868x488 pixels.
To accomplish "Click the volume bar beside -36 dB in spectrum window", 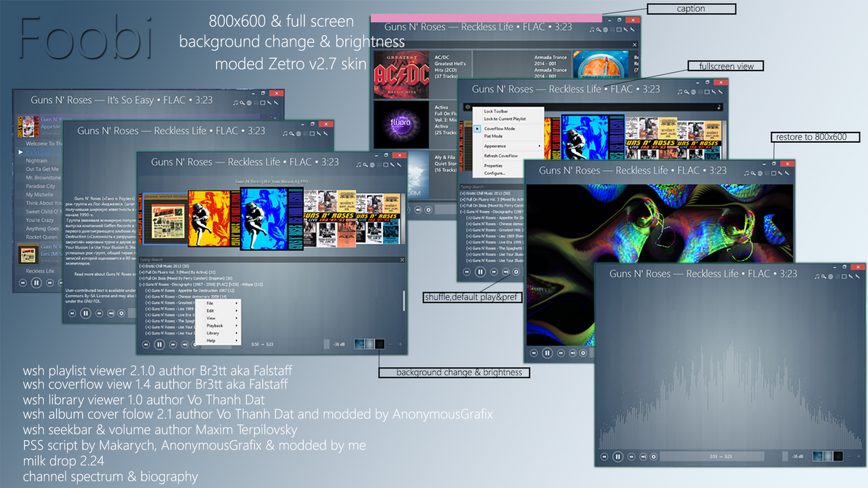I will pyautogui.click(x=784, y=457).
